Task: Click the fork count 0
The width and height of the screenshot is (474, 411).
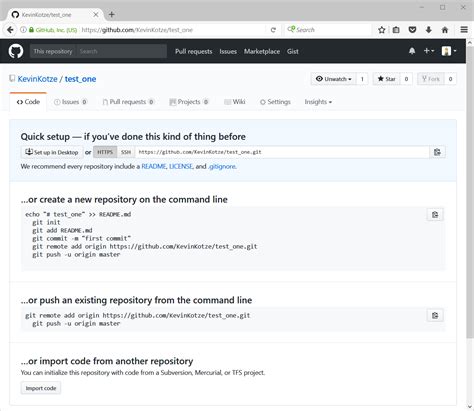Action: (450, 79)
